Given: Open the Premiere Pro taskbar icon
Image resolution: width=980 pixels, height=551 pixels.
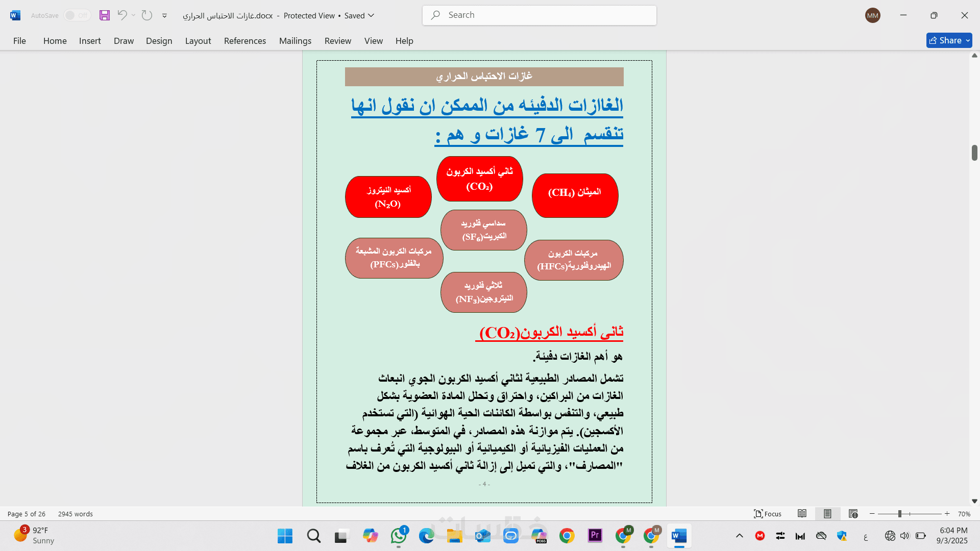Looking at the screenshot, I should (x=595, y=536).
